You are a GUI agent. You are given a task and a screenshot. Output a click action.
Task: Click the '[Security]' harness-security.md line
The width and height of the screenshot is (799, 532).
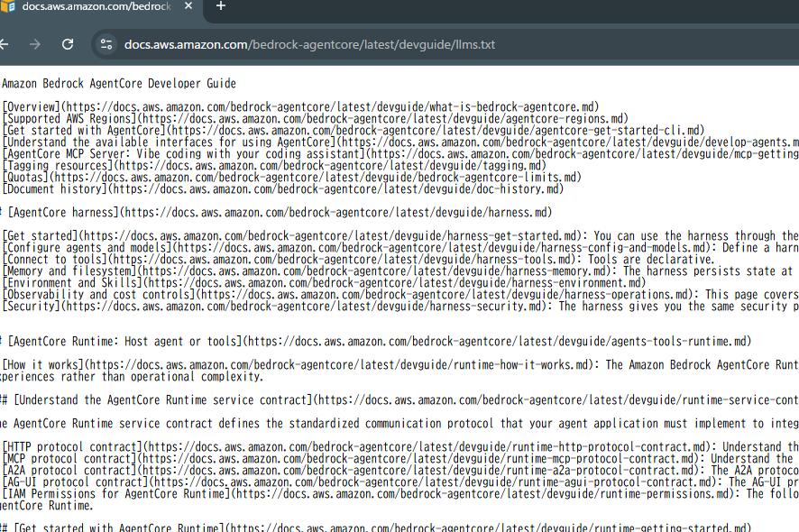click(x=400, y=307)
